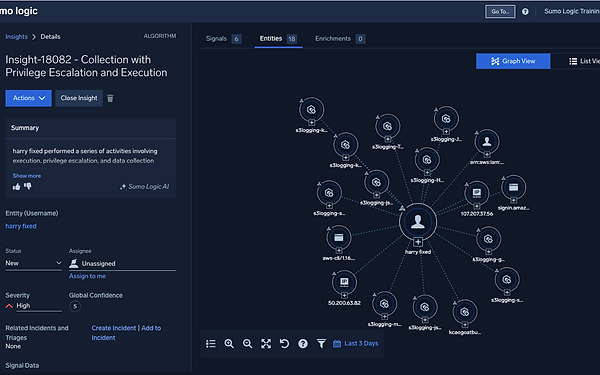Screen dimensions: 600x375
Task: Click the Add to Incident link
Action: [x=126, y=333]
